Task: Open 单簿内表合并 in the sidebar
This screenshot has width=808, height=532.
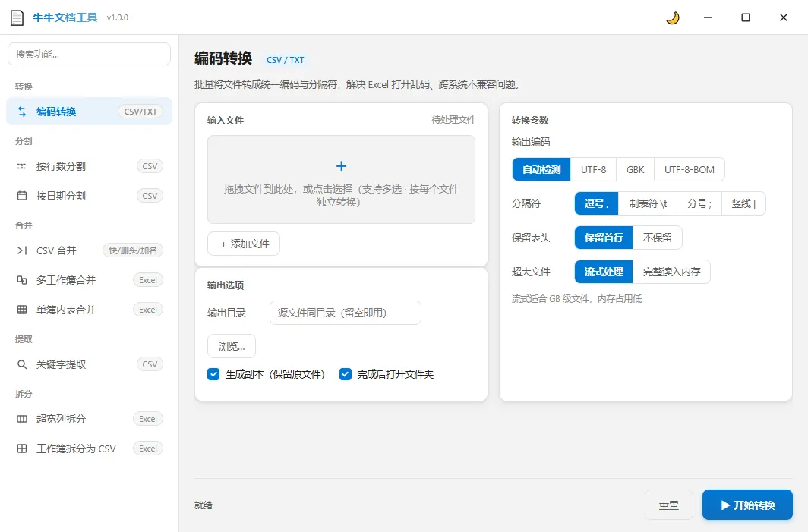Action: pyautogui.click(x=89, y=310)
